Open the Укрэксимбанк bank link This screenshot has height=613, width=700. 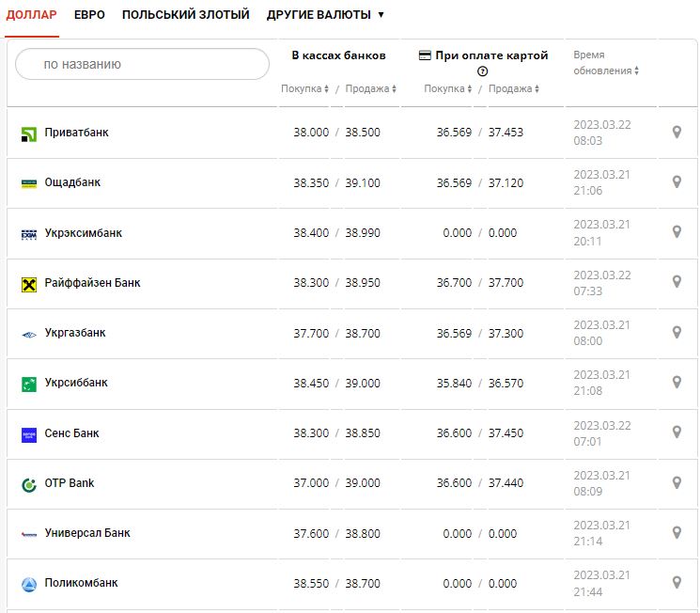point(83,233)
